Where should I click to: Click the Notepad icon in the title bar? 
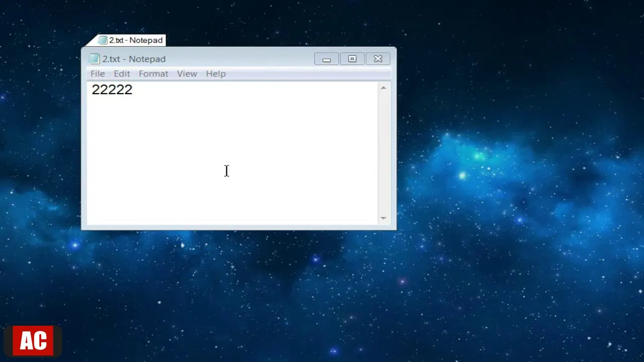[x=94, y=59]
